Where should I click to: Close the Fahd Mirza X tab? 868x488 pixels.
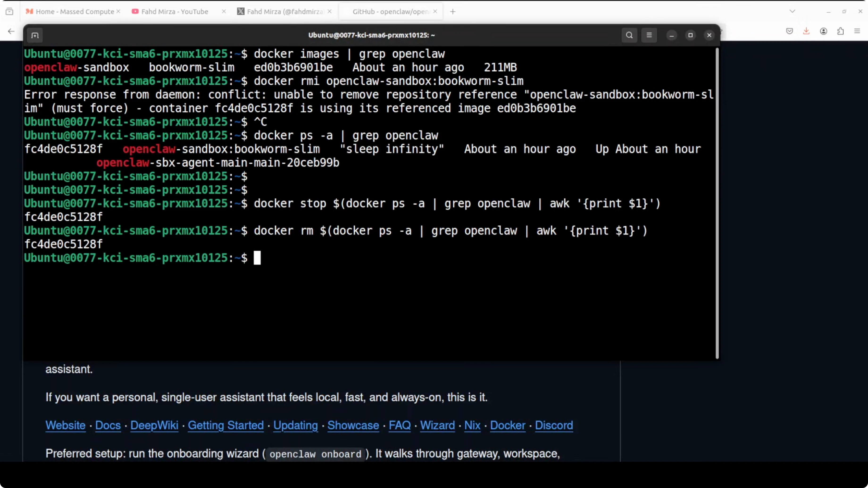[330, 12]
